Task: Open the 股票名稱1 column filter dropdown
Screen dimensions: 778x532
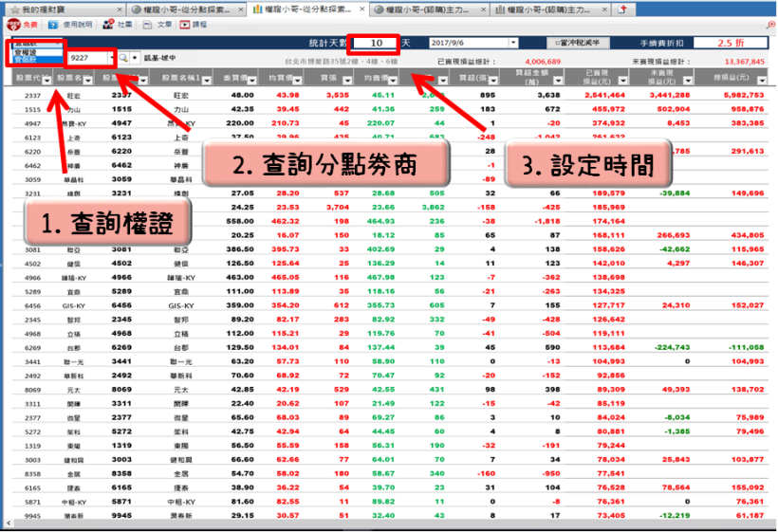Action: (207, 81)
